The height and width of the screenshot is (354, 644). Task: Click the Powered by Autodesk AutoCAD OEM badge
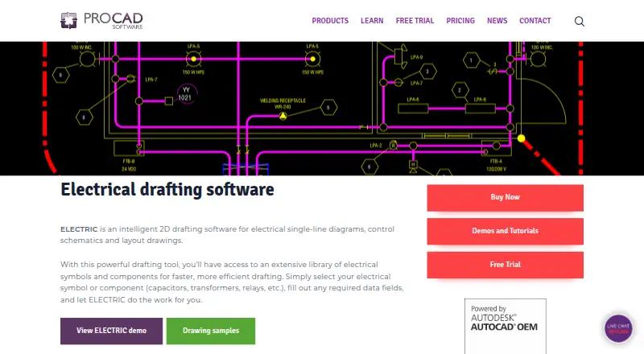pos(506,326)
